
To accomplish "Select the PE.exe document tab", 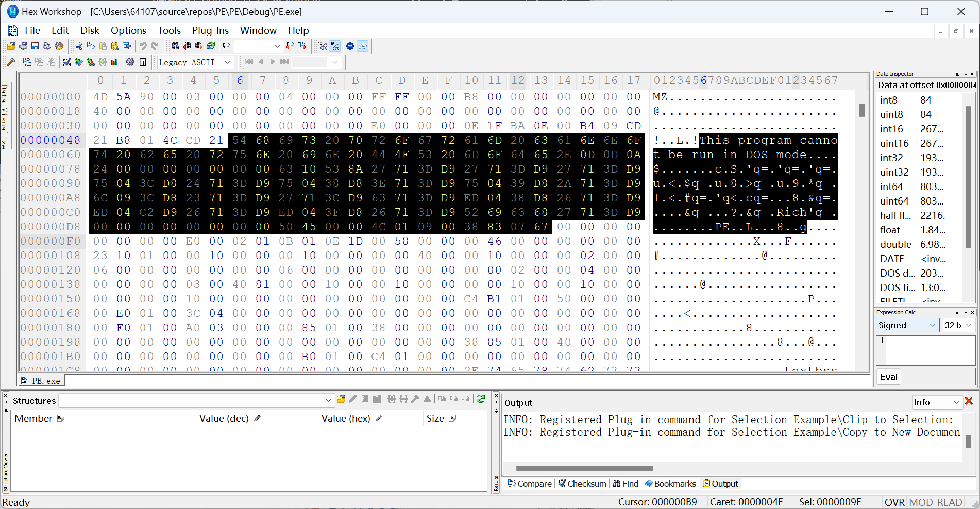I will point(41,381).
